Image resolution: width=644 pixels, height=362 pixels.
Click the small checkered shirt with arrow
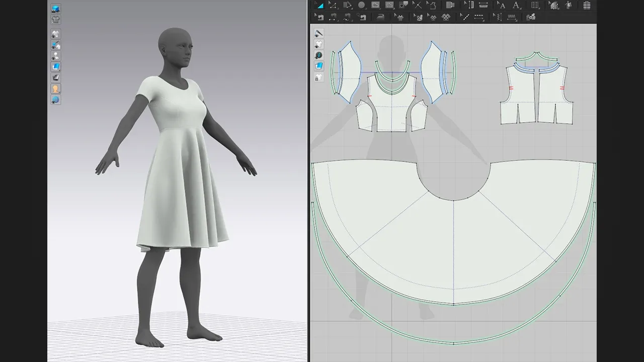click(432, 17)
